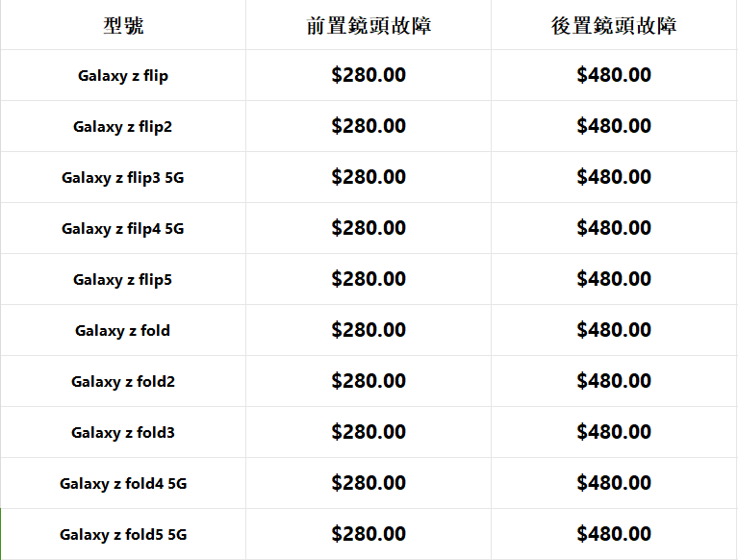This screenshot has width=738, height=560.
Task: Select the Galaxy z flip model cell
Action: click(x=123, y=75)
